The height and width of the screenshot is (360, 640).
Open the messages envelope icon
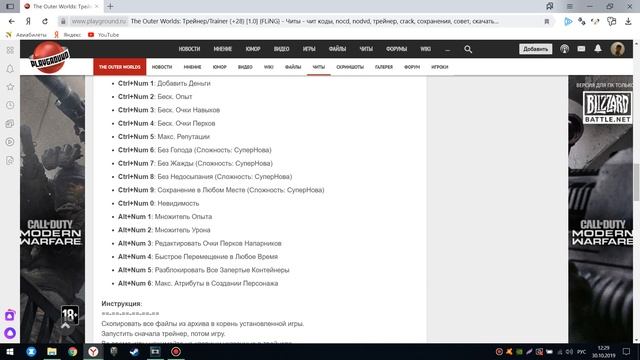click(x=581, y=49)
